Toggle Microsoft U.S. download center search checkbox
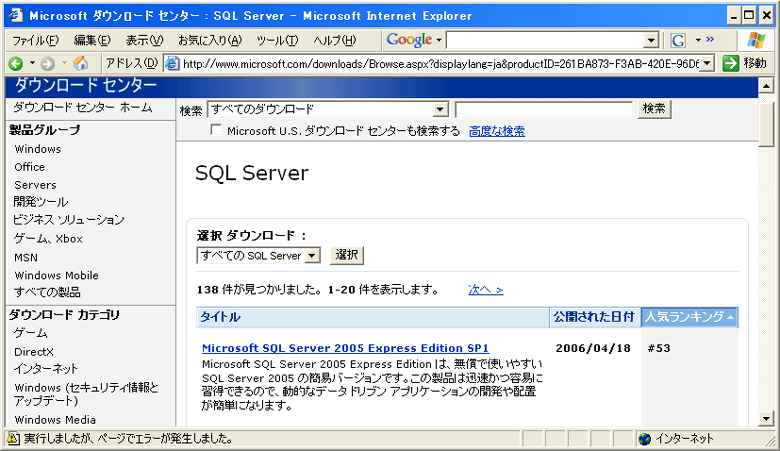The width and height of the screenshot is (780, 451). [x=216, y=130]
